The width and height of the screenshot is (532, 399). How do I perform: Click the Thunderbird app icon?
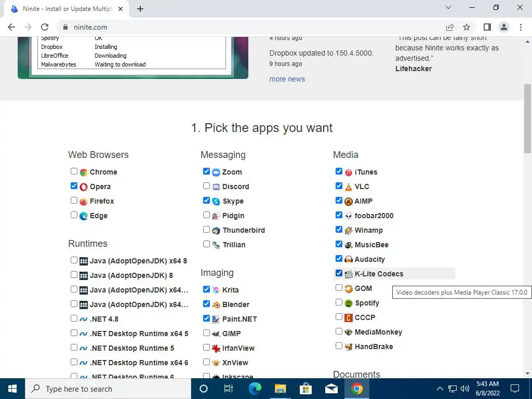pyautogui.click(x=216, y=231)
